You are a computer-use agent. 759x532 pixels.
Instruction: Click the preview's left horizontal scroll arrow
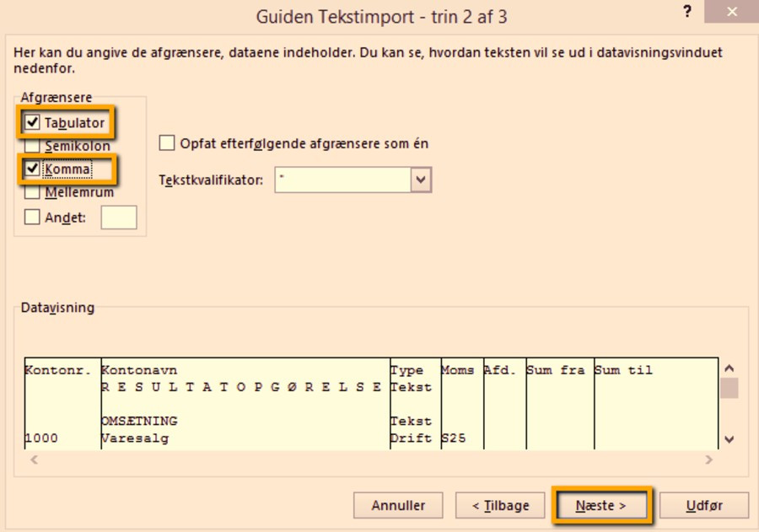pyautogui.click(x=34, y=460)
